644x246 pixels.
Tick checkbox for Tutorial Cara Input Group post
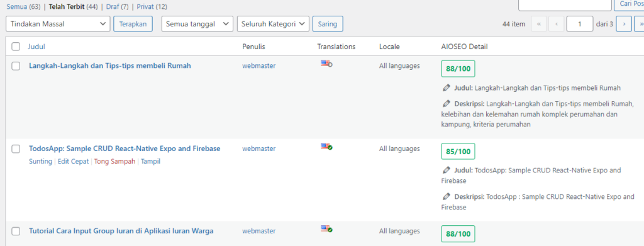coord(16,232)
